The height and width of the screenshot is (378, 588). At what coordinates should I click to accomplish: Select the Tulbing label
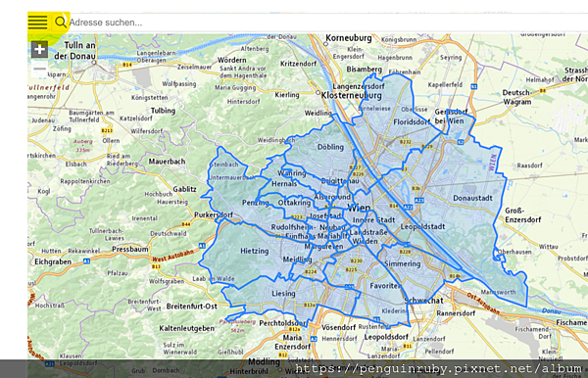pyautogui.click(x=163, y=111)
